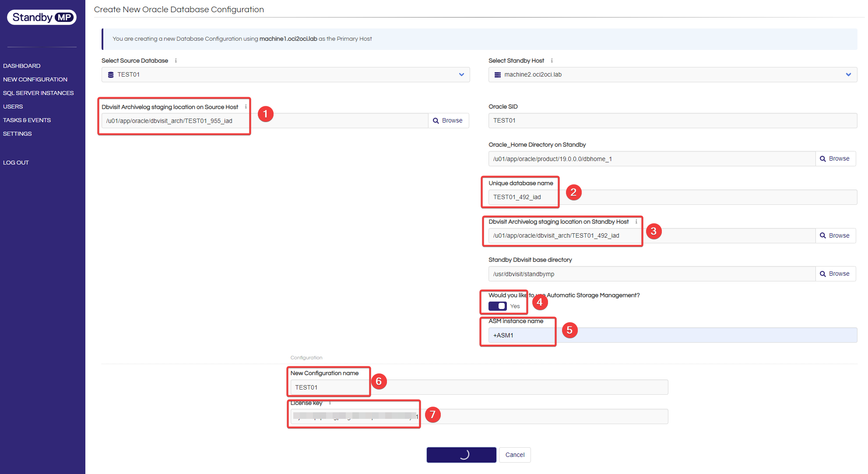Open New Configuration in sidebar

pyautogui.click(x=35, y=79)
